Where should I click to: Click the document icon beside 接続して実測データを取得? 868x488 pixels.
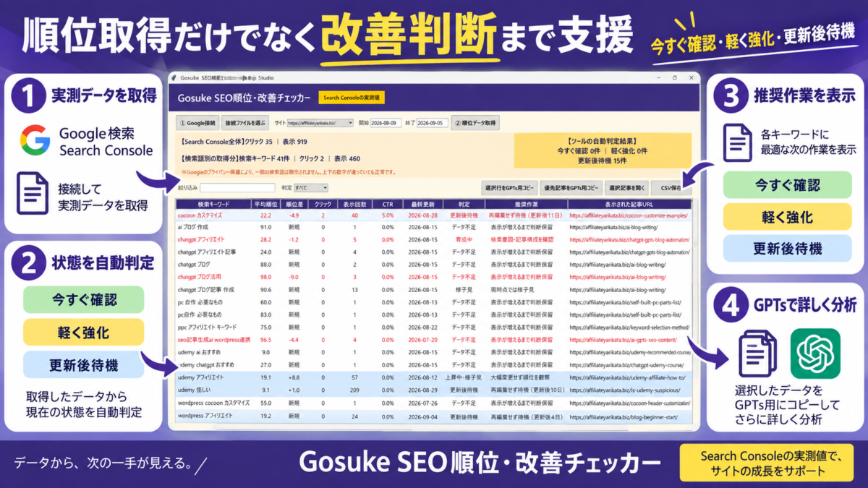tap(32, 194)
